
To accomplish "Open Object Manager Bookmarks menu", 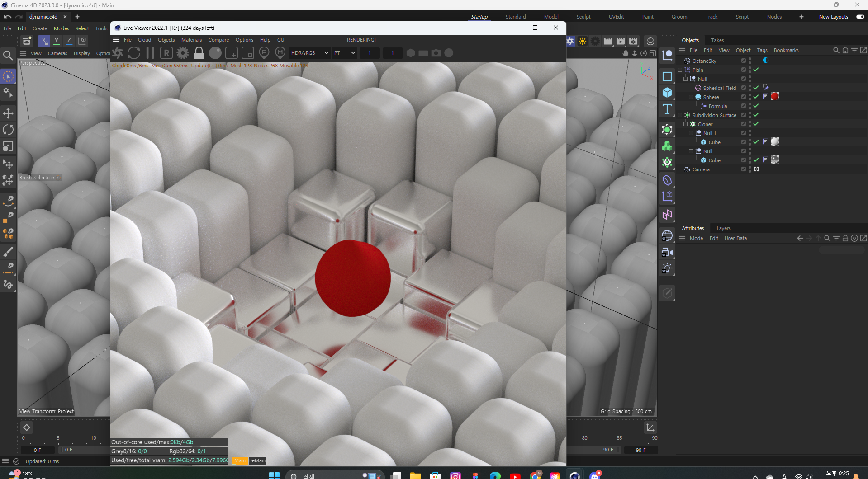I will coord(786,50).
